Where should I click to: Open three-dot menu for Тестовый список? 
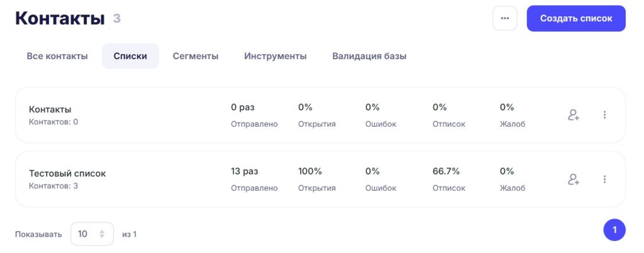click(604, 179)
